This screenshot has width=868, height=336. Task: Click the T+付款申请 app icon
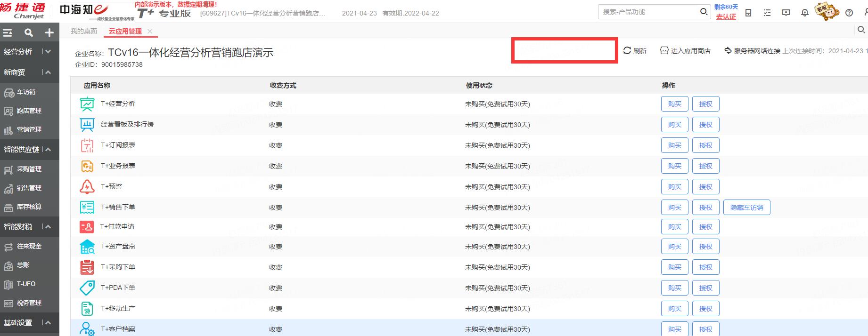coord(87,227)
